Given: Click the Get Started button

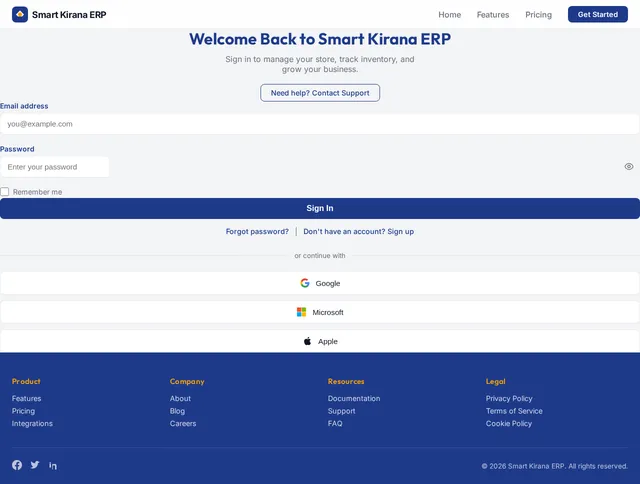Looking at the screenshot, I should point(598,14).
